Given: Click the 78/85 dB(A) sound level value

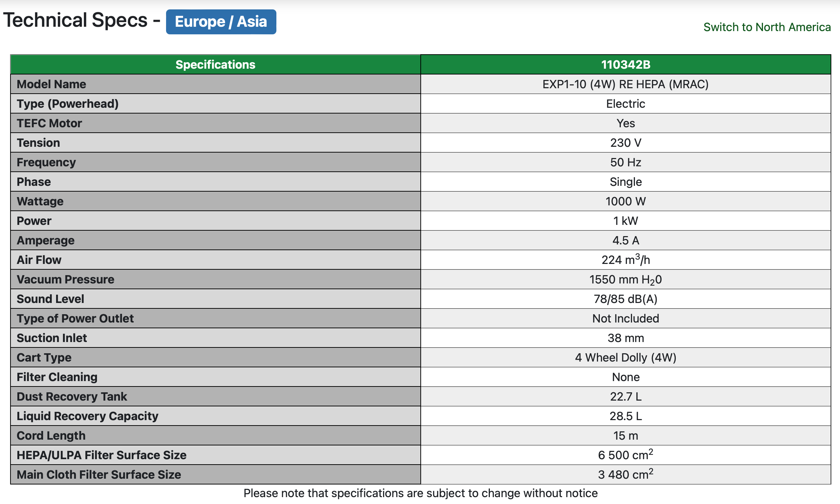Looking at the screenshot, I should pyautogui.click(x=626, y=299).
